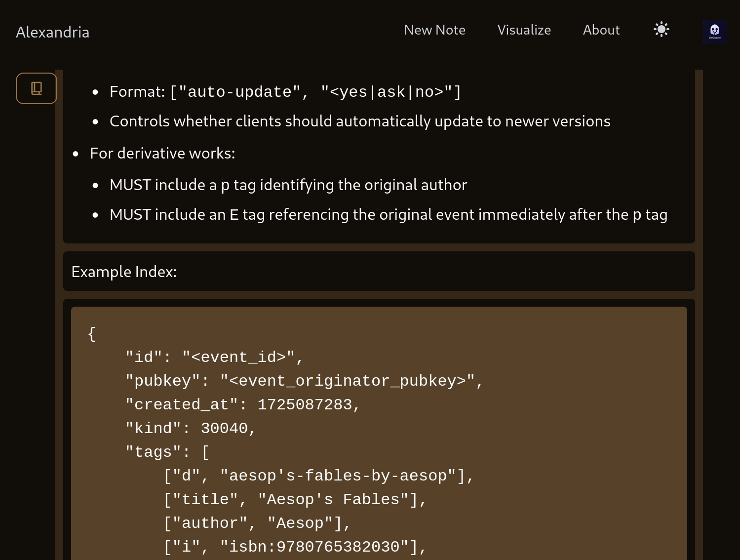The image size is (740, 560).
Task: Click the bullet about p tag original author
Action: [x=288, y=185]
